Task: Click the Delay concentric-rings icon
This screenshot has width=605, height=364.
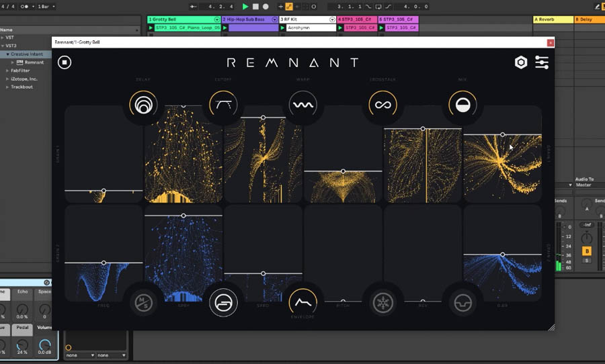Action: point(143,105)
